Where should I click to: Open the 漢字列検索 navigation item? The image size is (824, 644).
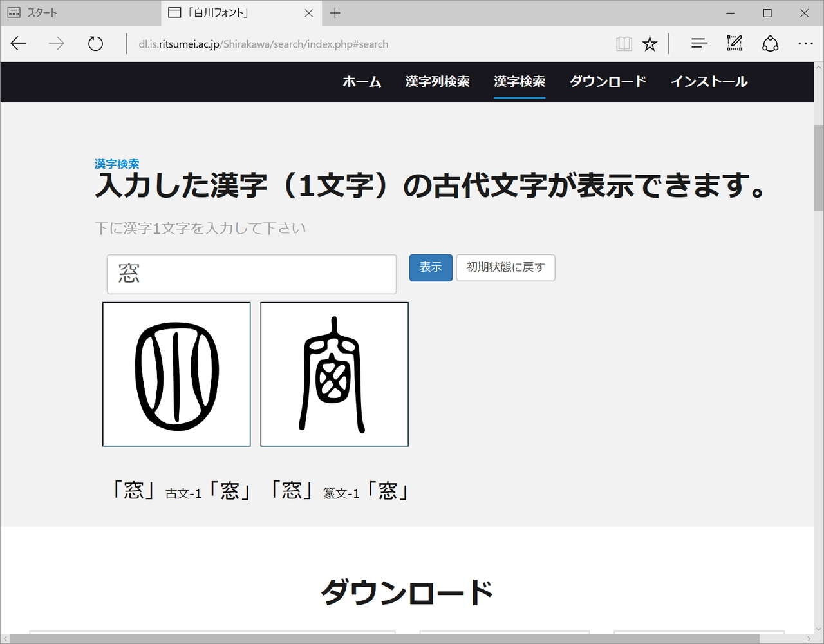click(x=437, y=82)
